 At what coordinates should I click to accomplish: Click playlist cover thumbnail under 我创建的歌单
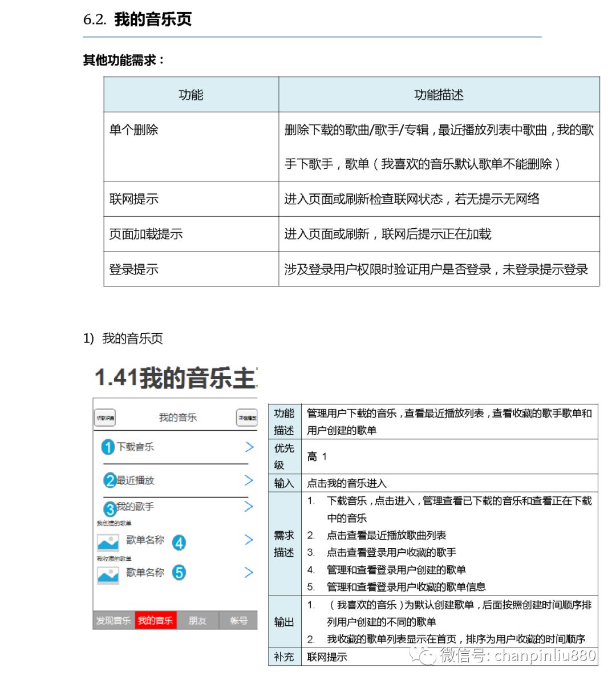pos(108,543)
